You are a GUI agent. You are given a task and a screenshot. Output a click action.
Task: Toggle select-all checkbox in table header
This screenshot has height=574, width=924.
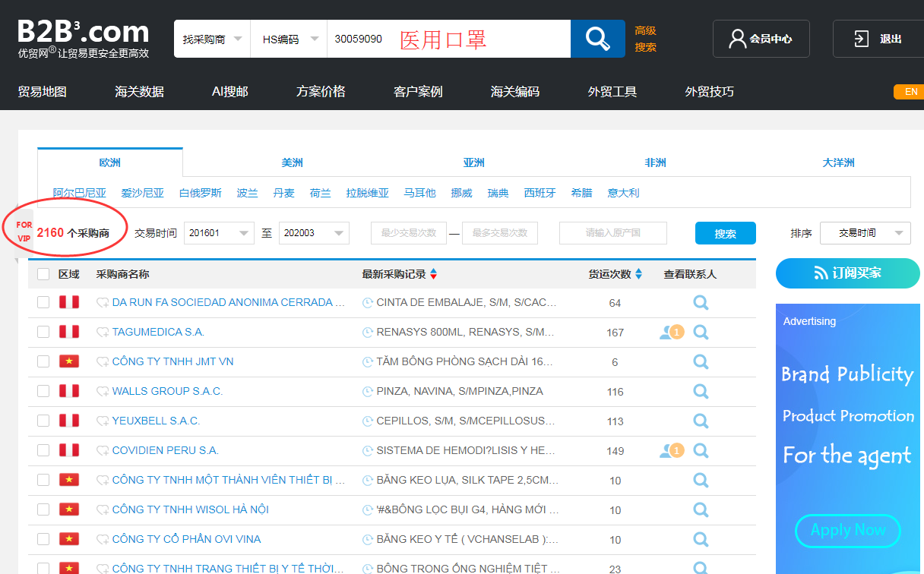[x=43, y=274]
